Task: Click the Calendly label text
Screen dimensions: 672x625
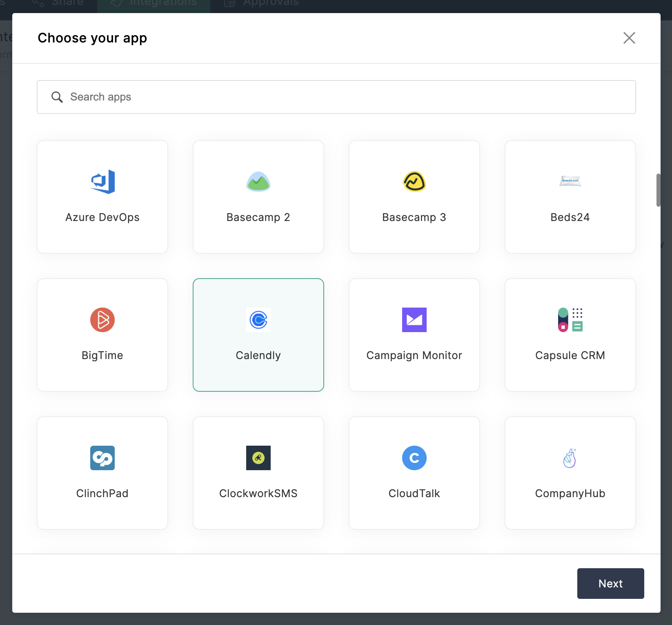Action: (x=258, y=355)
